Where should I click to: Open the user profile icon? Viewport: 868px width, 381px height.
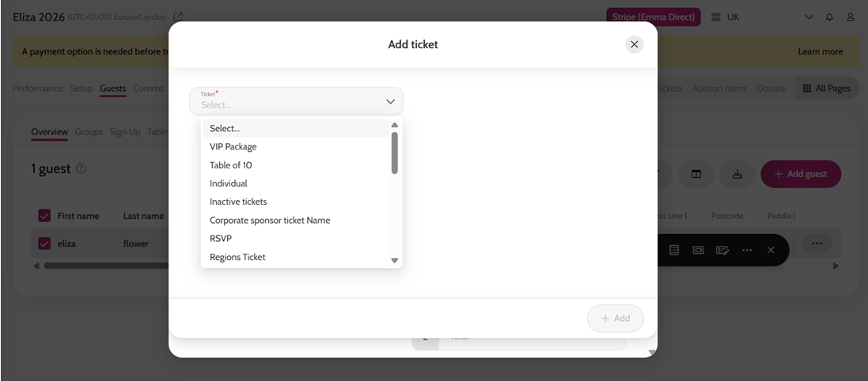click(851, 17)
